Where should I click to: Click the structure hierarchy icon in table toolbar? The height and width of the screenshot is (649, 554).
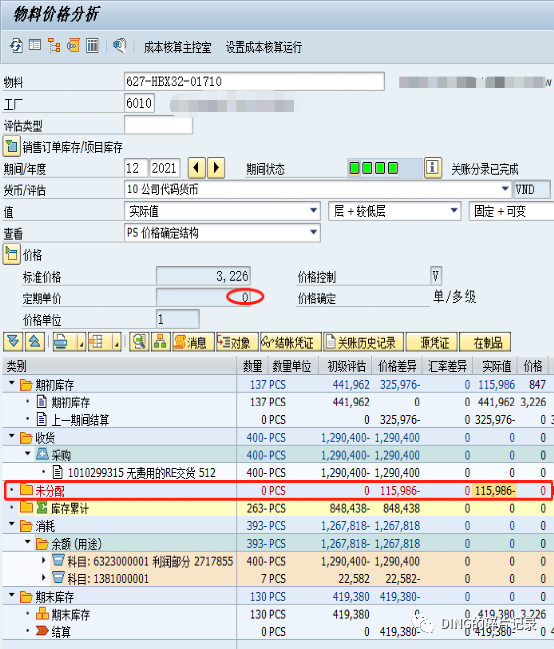[x=161, y=342]
